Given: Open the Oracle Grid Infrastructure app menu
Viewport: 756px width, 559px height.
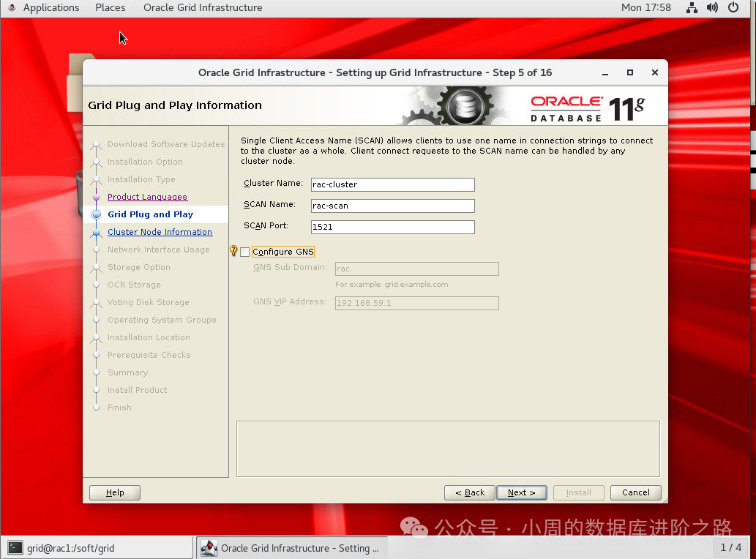Looking at the screenshot, I should 203,8.
